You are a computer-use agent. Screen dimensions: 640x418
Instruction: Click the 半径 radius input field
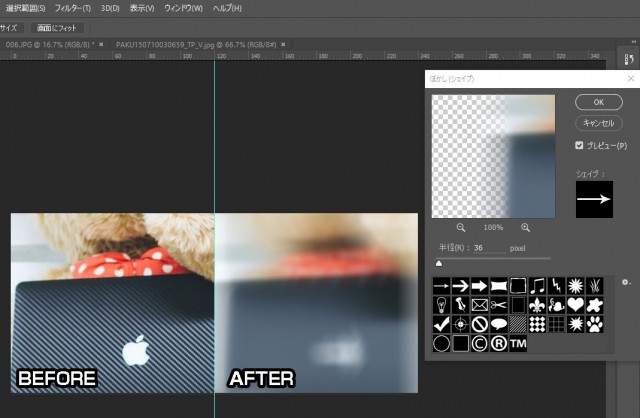490,248
